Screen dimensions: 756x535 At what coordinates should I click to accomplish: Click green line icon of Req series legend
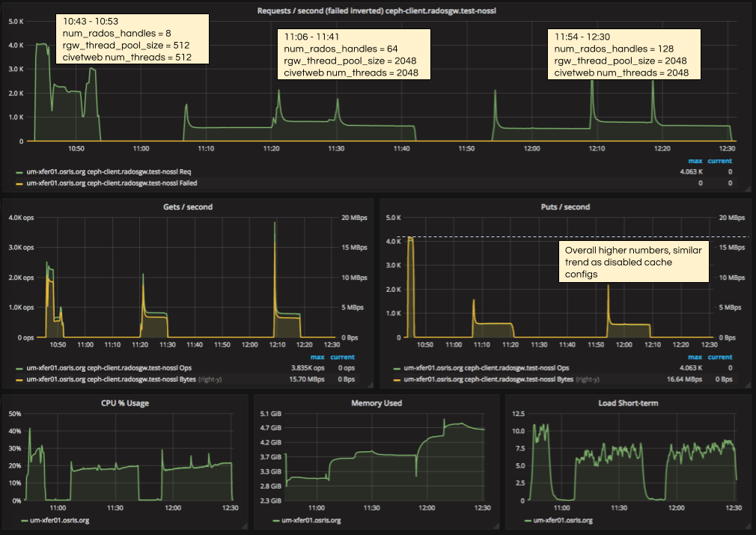[19, 172]
